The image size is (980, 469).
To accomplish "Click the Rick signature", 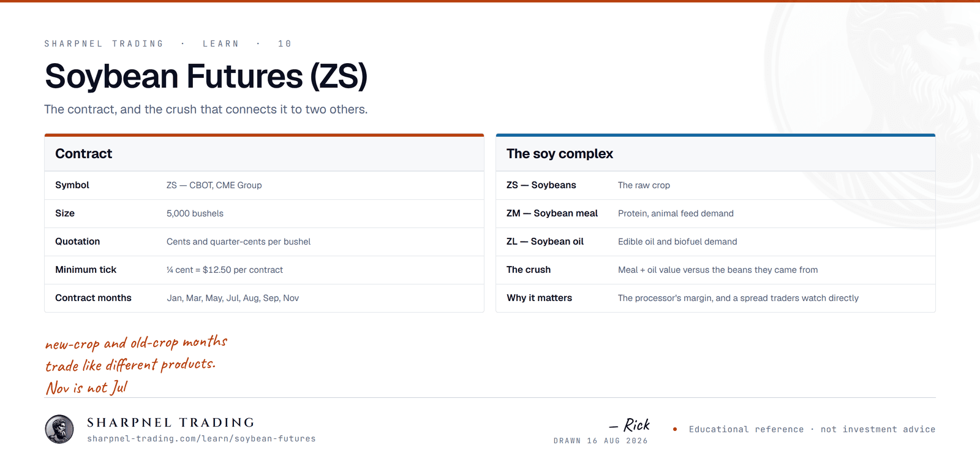I will click(x=630, y=425).
